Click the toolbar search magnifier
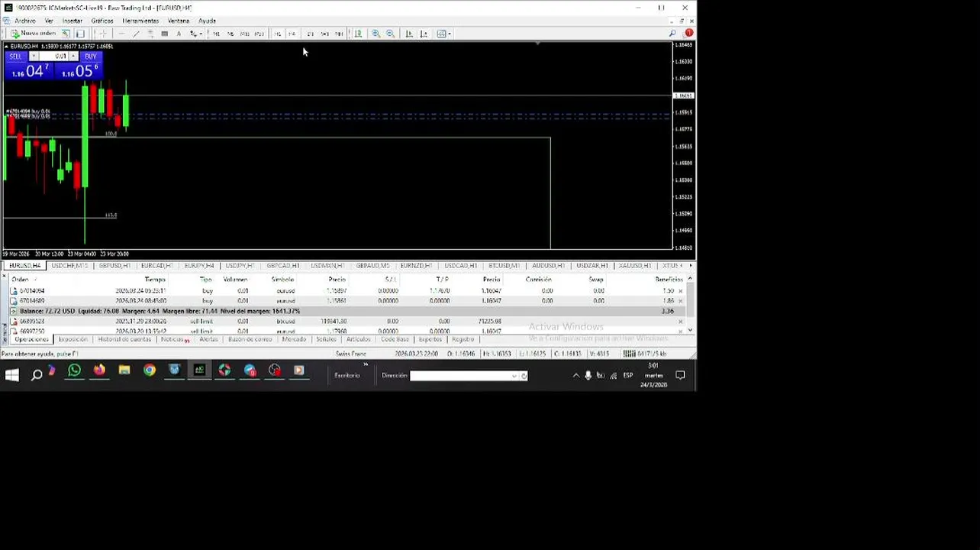The height and width of the screenshot is (550, 980). tap(672, 34)
